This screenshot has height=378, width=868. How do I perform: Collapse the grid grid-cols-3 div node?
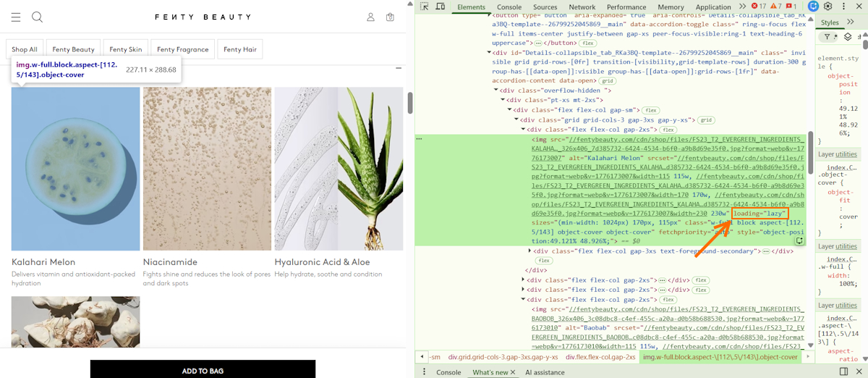516,119
